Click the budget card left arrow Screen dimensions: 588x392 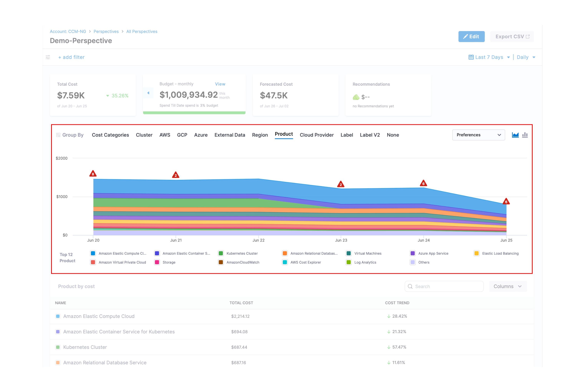[148, 93]
